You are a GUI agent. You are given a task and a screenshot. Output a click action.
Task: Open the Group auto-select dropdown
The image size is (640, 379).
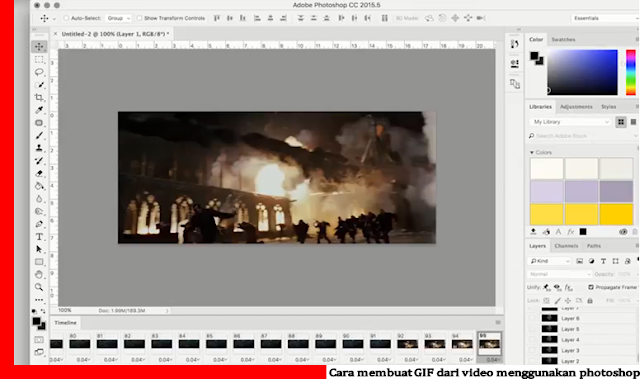point(118,18)
